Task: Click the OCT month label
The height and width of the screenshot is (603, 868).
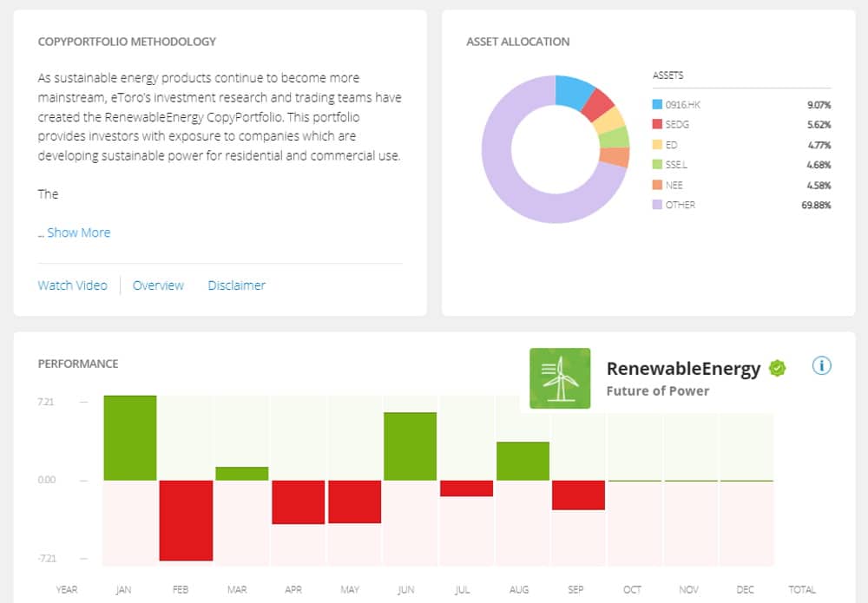Action: tap(632, 590)
